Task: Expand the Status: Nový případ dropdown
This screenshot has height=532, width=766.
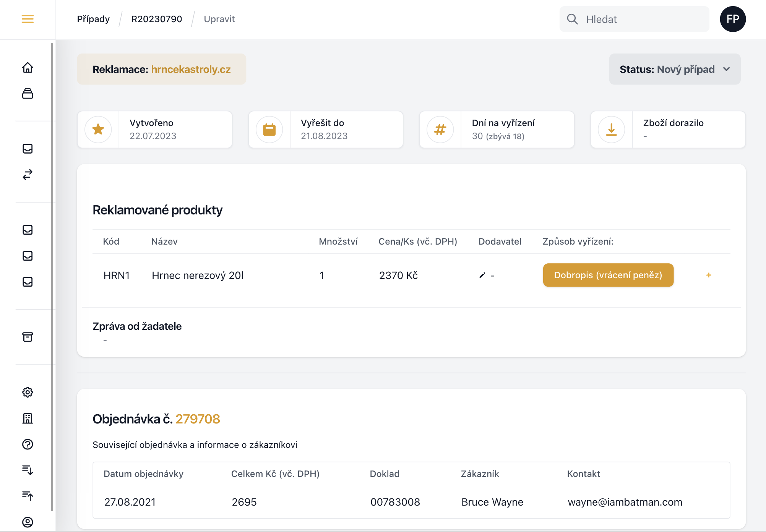Action: (x=674, y=69)
